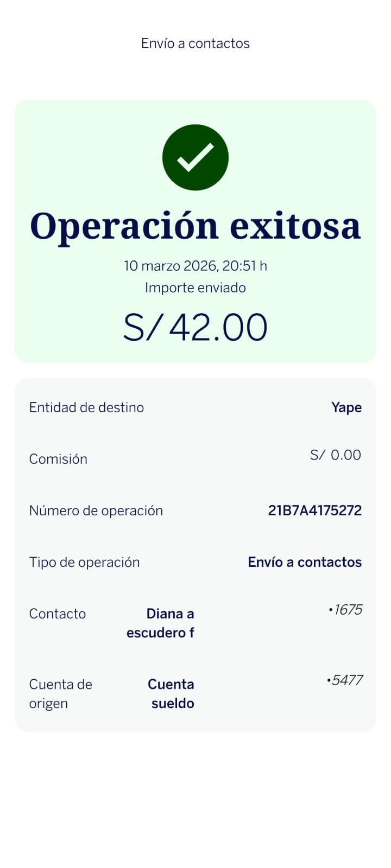Tap the 'Importe enviado' label
The height and width of the screenshot is (868, 391).
tap(195, 288)
